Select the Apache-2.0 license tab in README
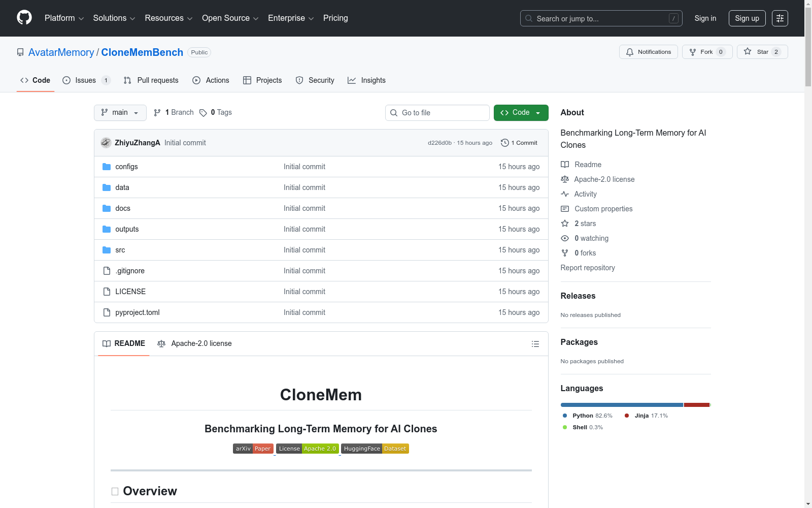The width and height of the screenshot is (812, 508). click(194, 344)
